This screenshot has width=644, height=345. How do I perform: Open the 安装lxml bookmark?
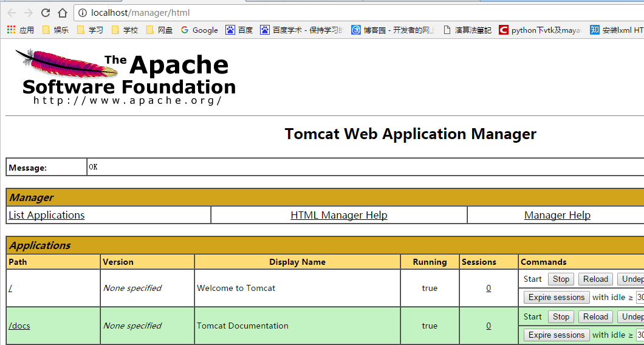(x=617, y=30)
